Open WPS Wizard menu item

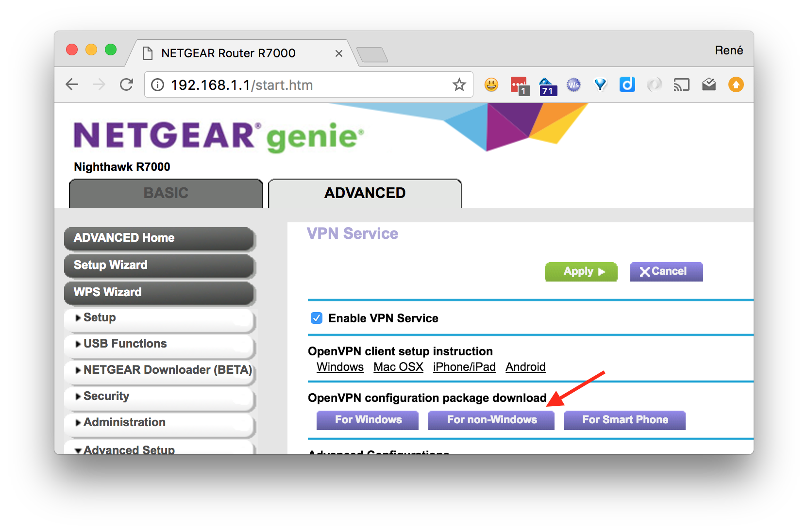tap(159, 292)
